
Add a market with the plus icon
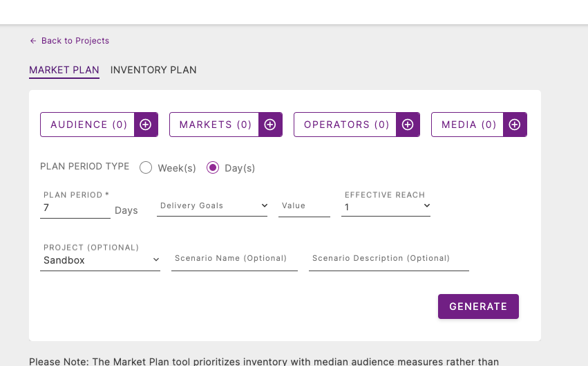tap(270, 125)
